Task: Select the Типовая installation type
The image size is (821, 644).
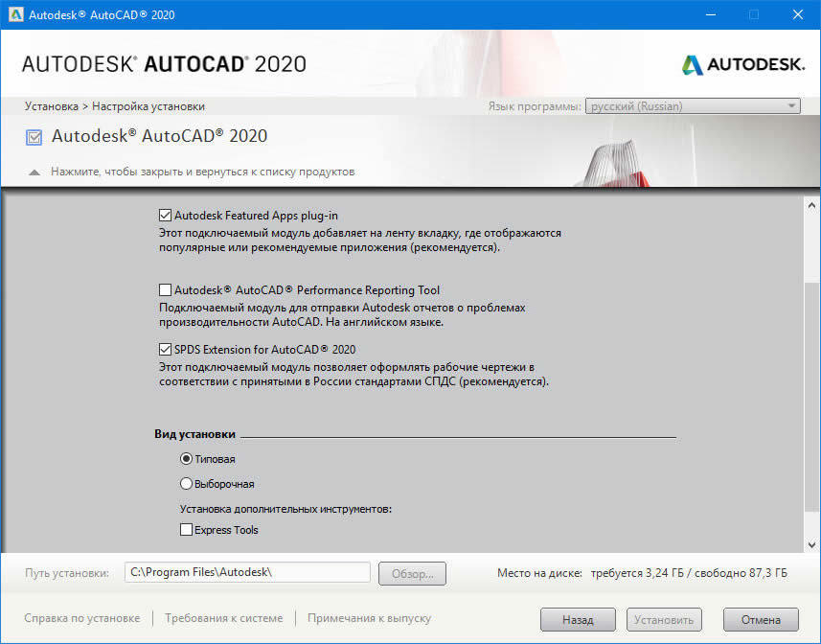Action: (187, 459)
